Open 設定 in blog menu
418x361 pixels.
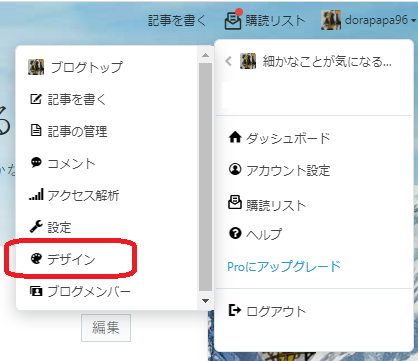pos(59,227)
